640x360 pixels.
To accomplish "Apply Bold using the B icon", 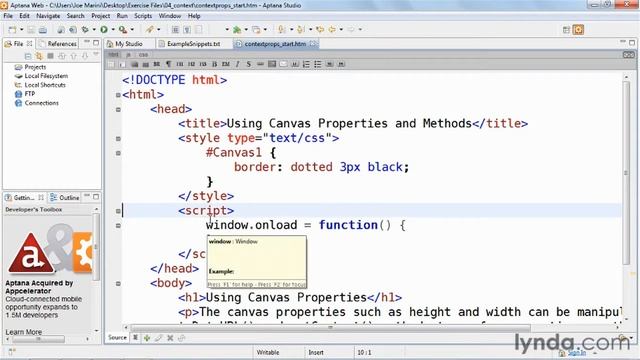I will [x=215, y=64].
